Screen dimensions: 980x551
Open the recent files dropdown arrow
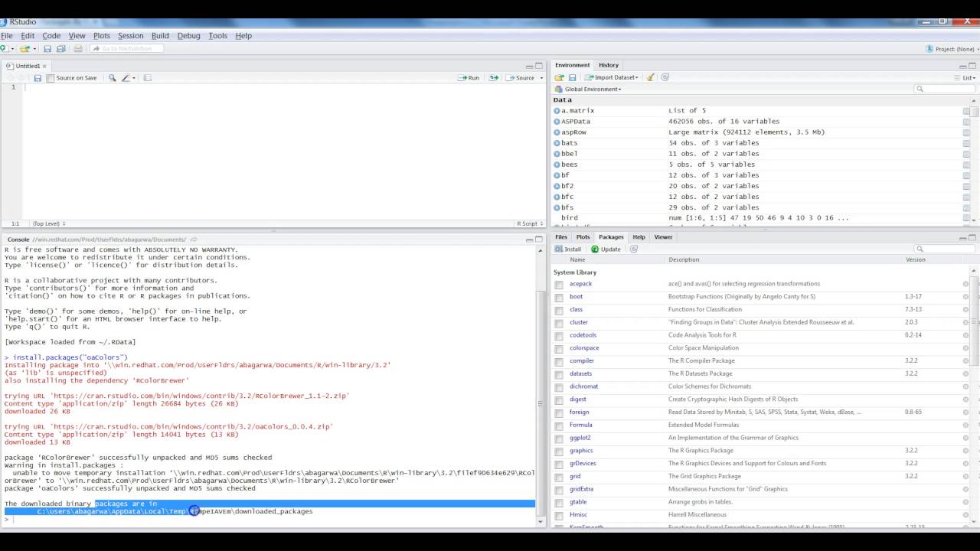34,49
